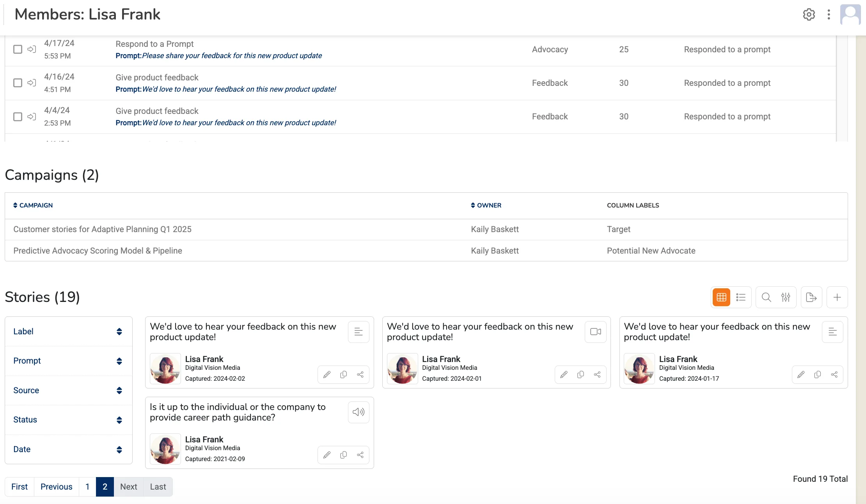Expand the Prompt filter
866x504 pixels.
69,361
